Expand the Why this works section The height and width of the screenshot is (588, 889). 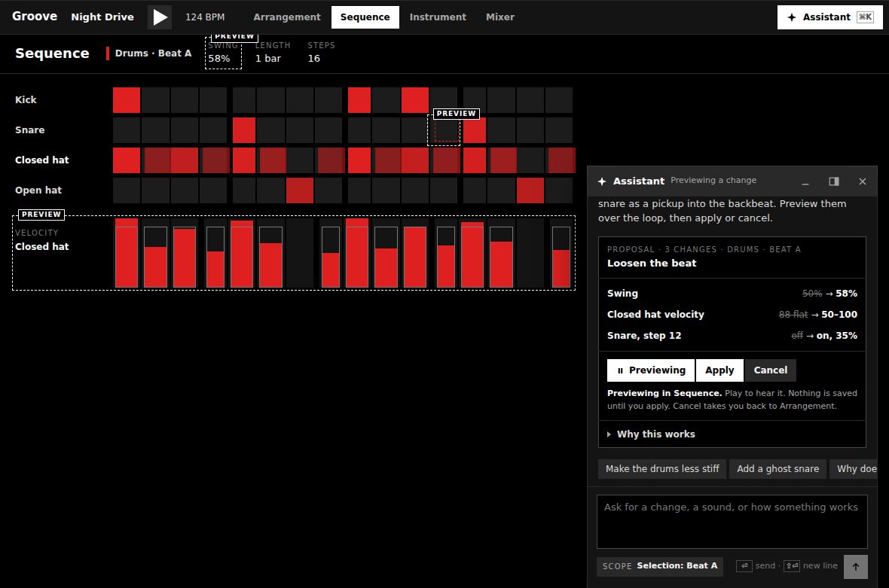(x=732, y=434)
